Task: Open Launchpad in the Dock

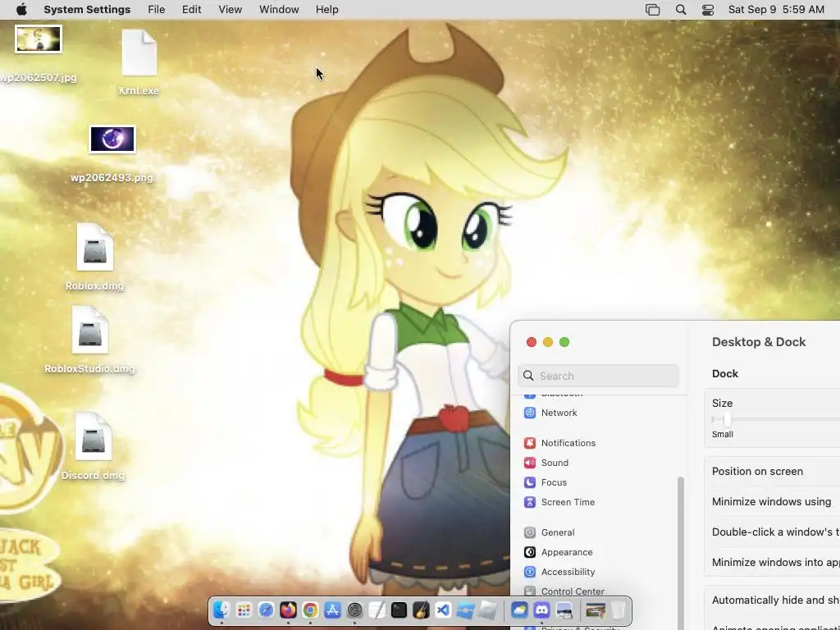Action: point(244,609)
